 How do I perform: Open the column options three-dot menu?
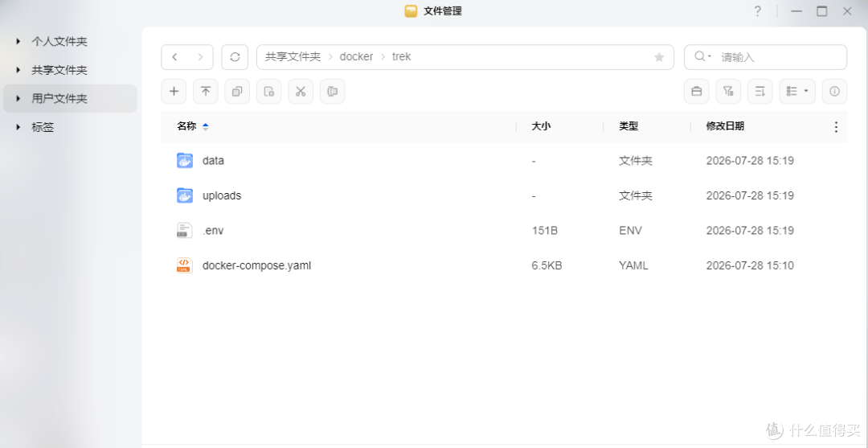pos(836,127)
